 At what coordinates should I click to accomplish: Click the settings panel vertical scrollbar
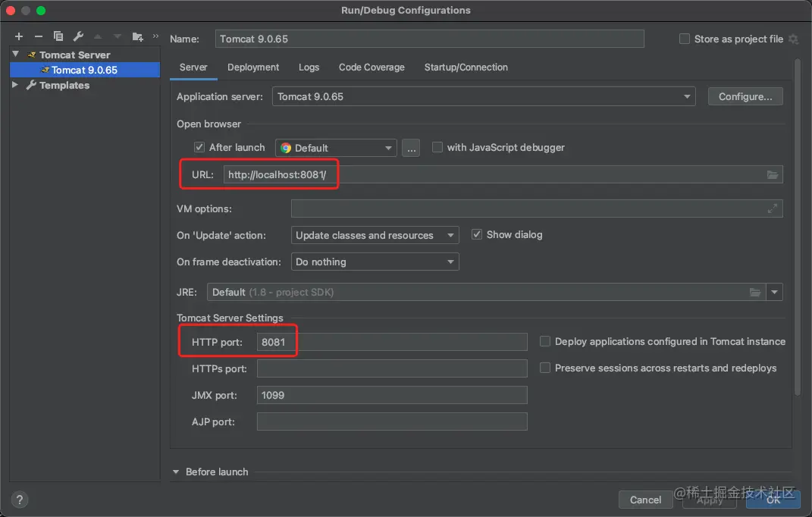(x=798, y=228)
